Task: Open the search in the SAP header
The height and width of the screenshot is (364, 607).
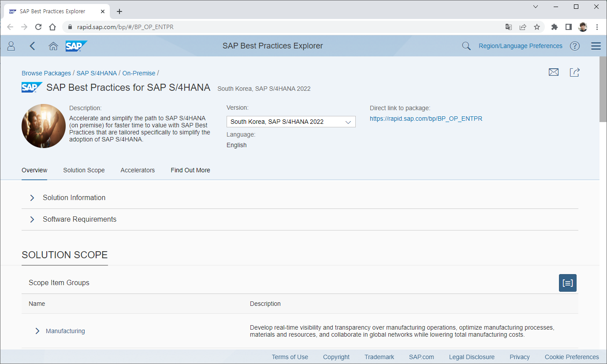Action: pos(466,46)
